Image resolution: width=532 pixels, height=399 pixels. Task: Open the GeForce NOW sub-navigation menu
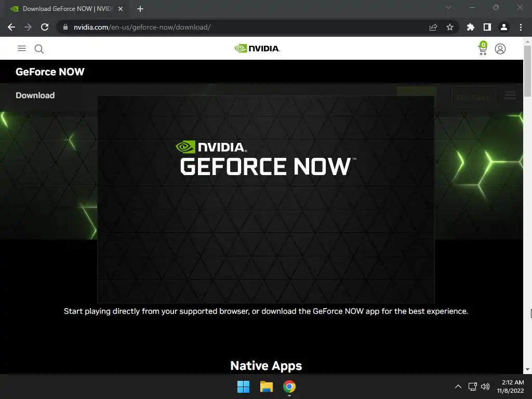point(510,96)
